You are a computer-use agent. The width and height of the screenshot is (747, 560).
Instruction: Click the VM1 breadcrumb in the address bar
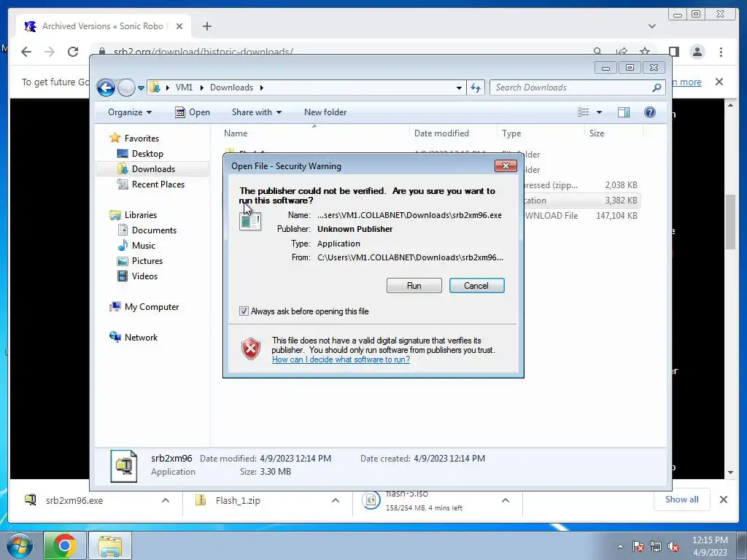(184, 87)
